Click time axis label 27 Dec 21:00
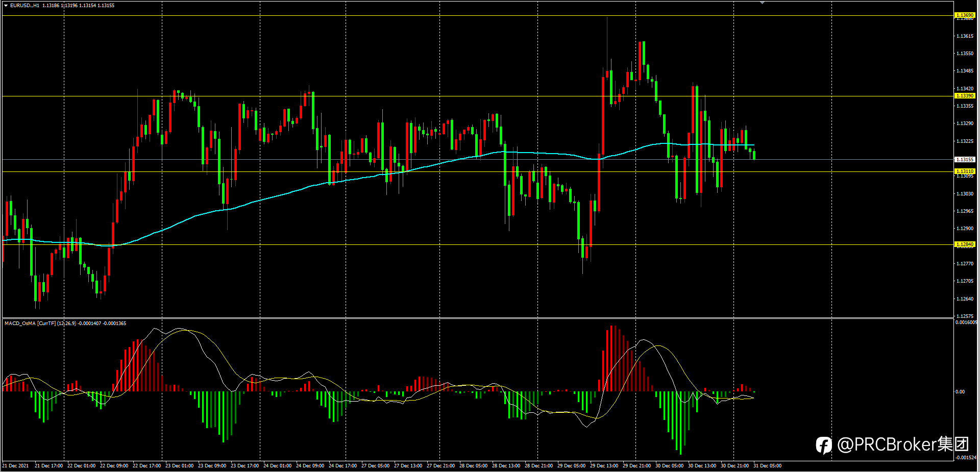 click(x=440, y=466)
